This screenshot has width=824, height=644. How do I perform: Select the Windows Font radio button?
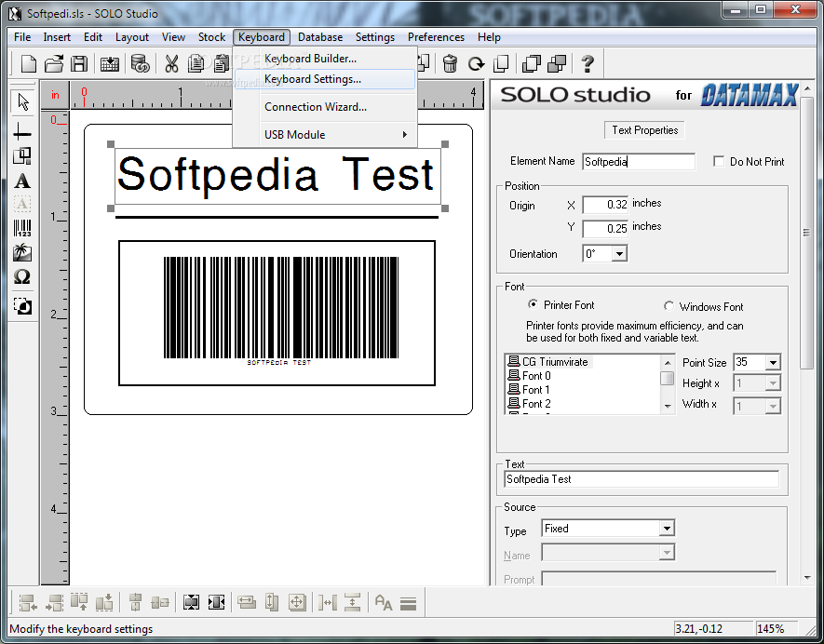(x=669, y=306)
